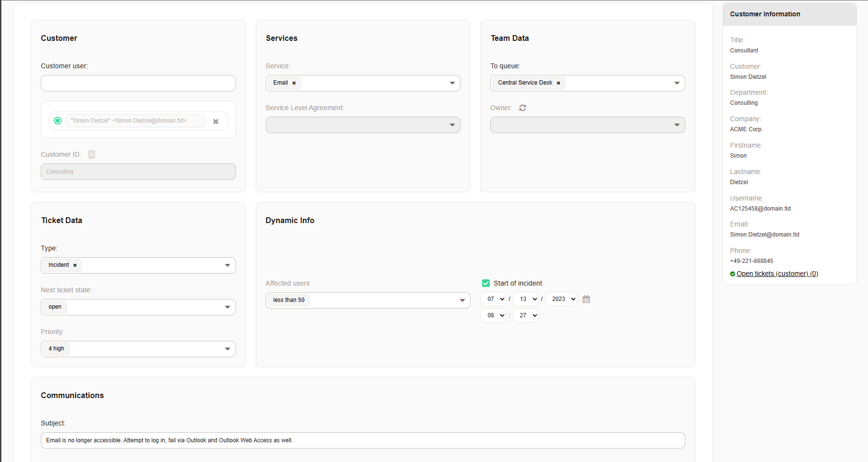Screen dimensions: 868x462
Task: Remove the Central Service Desk tag
Action: coord(558,83)
